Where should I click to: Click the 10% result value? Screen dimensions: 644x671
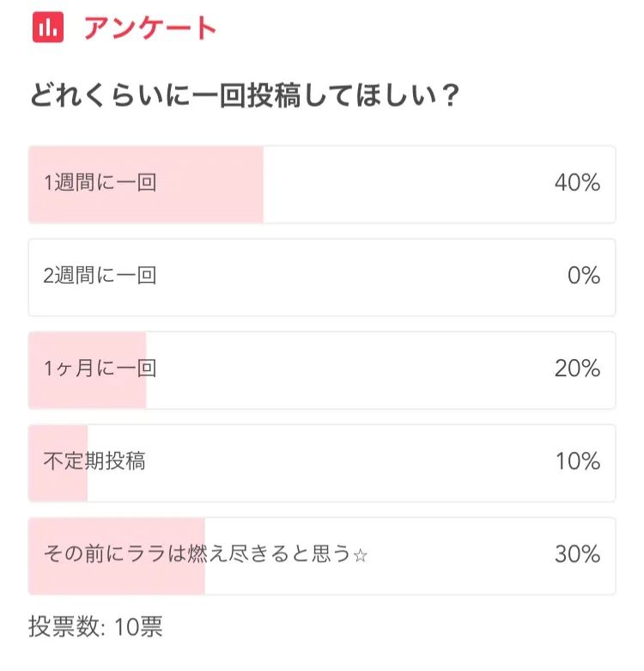point(577,461)
